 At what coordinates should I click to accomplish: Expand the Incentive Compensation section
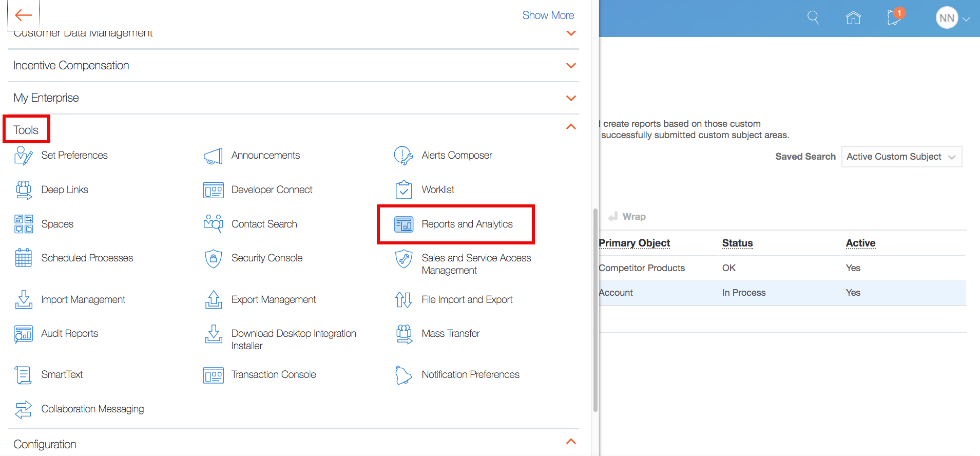tap(571, 66)
